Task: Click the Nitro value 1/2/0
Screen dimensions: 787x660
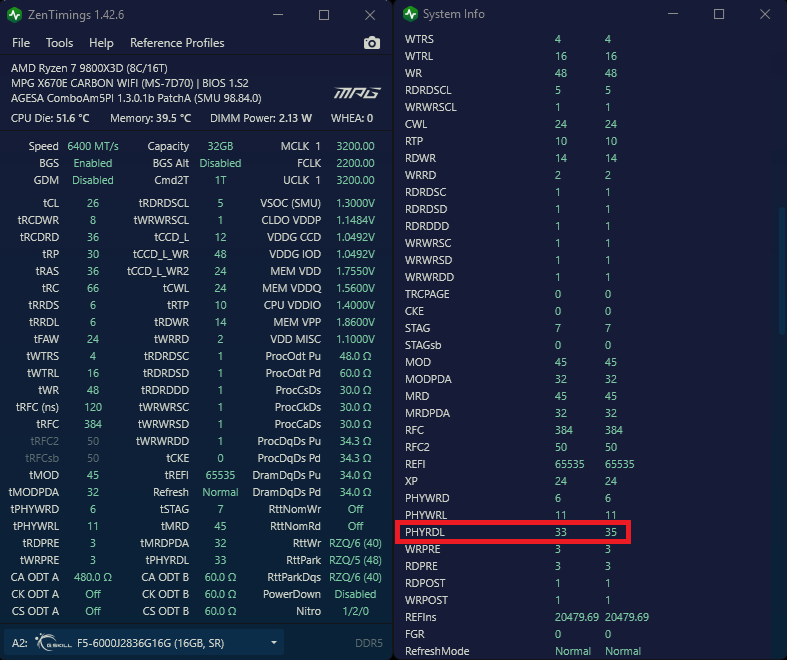Action: [x=355, y=611]
